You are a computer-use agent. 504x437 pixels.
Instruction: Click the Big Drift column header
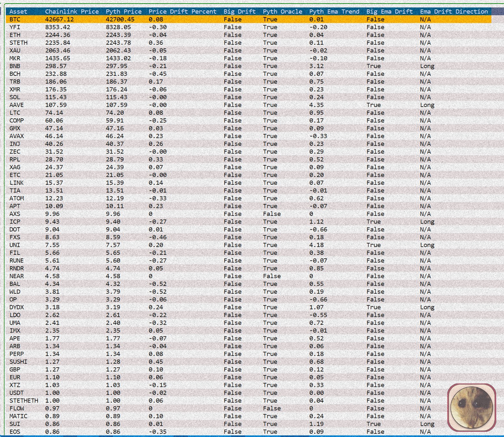(x=240, y=12)
